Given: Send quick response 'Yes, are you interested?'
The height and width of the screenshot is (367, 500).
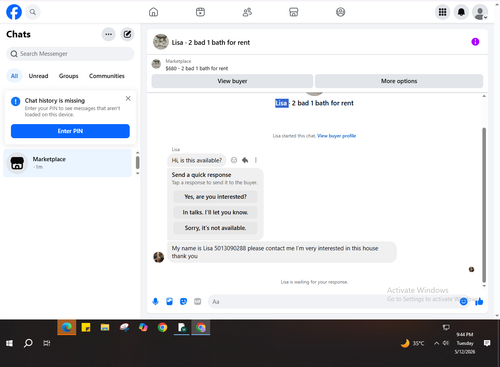Looking at the screenshot, I should 215,197.
